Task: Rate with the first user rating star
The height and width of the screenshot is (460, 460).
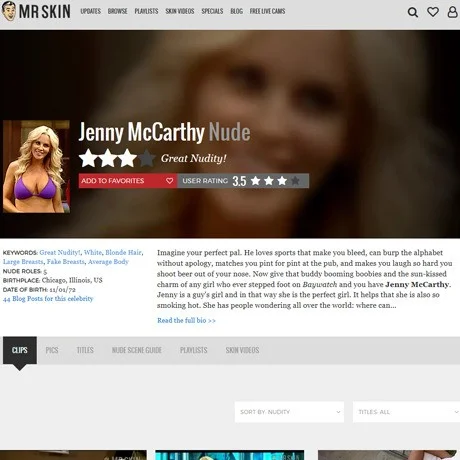Action: click(256, 181)
